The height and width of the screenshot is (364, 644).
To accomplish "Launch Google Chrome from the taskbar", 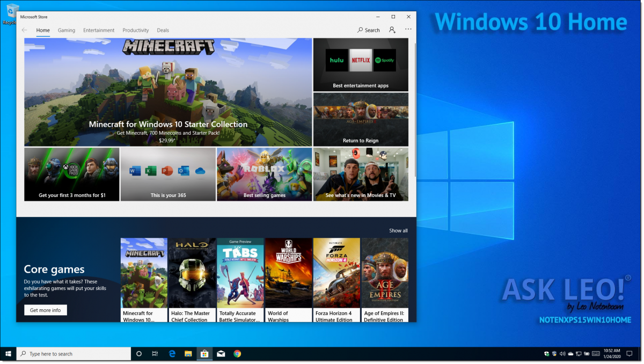I will (x=237, y=354).
